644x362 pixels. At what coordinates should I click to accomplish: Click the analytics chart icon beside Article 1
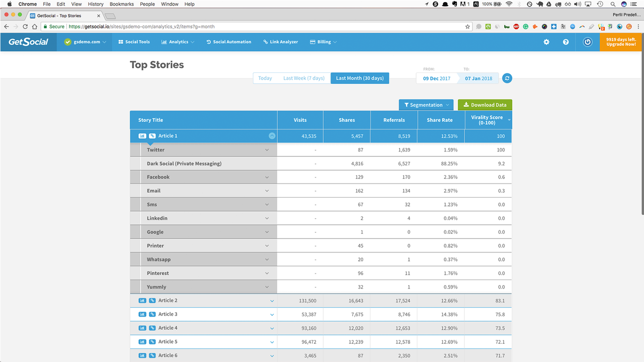[142, 135]
